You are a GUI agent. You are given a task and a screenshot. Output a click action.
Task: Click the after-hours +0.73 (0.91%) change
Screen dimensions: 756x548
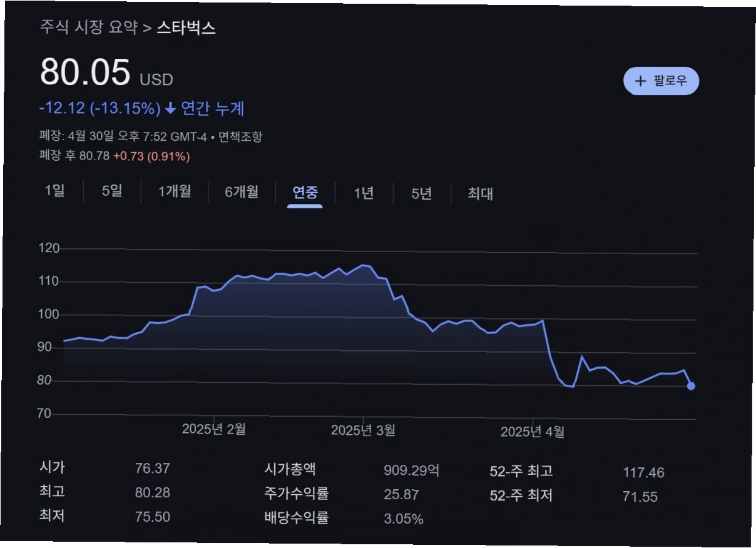pos(151,156)
